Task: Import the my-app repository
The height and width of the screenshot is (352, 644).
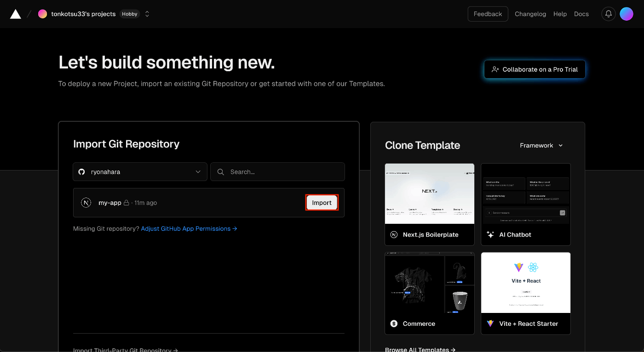Action: pos(322,203)
